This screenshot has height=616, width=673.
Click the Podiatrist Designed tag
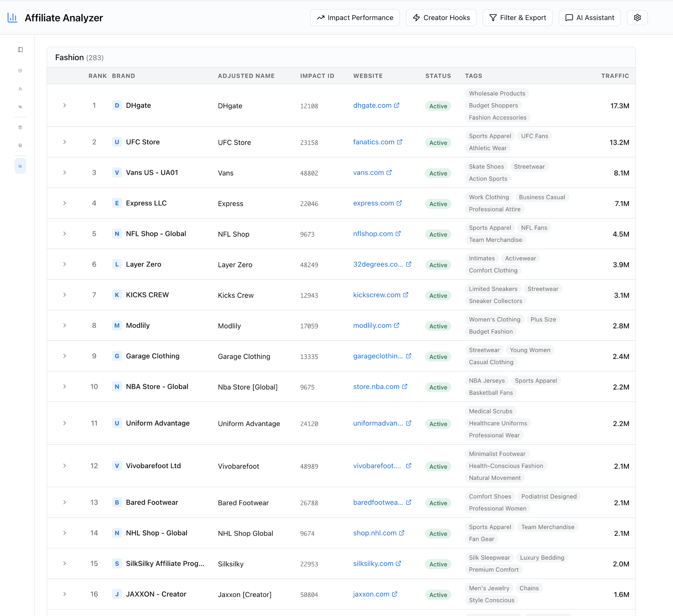(x=549, y=496)
